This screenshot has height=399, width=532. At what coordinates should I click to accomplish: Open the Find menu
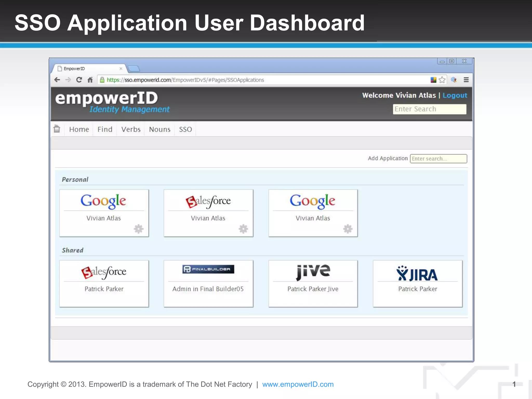(105, 129)
